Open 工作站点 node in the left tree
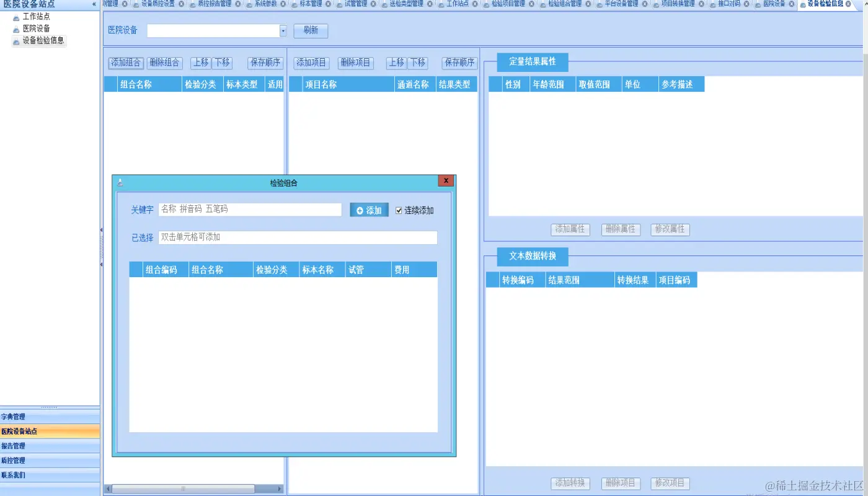Image resolution: width=868 pixels, height=496 pixels. click(36, 17)
